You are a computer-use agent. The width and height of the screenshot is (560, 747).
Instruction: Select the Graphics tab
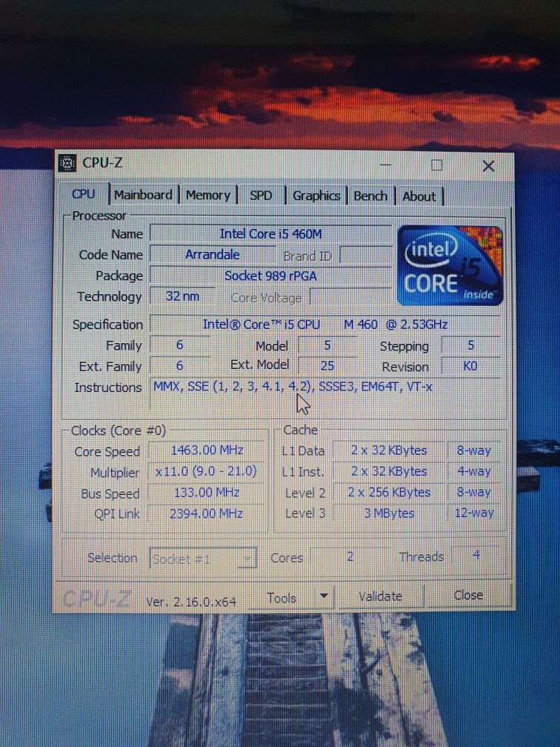point(316,196)
